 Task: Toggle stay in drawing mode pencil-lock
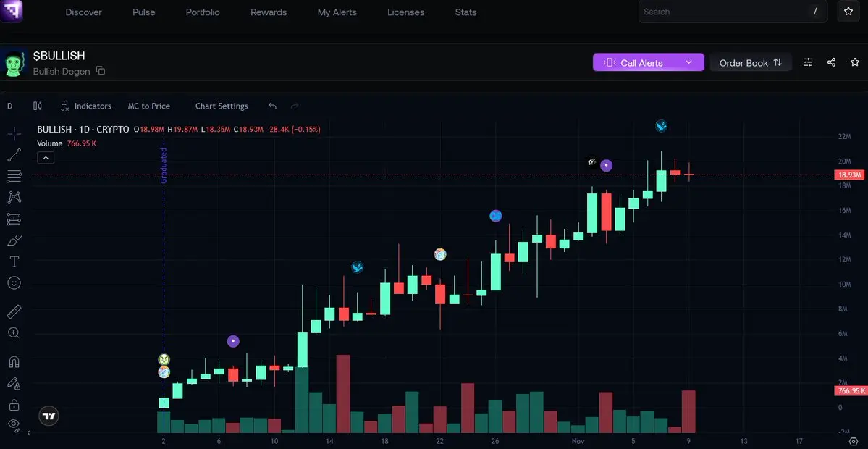coord(14,383)
